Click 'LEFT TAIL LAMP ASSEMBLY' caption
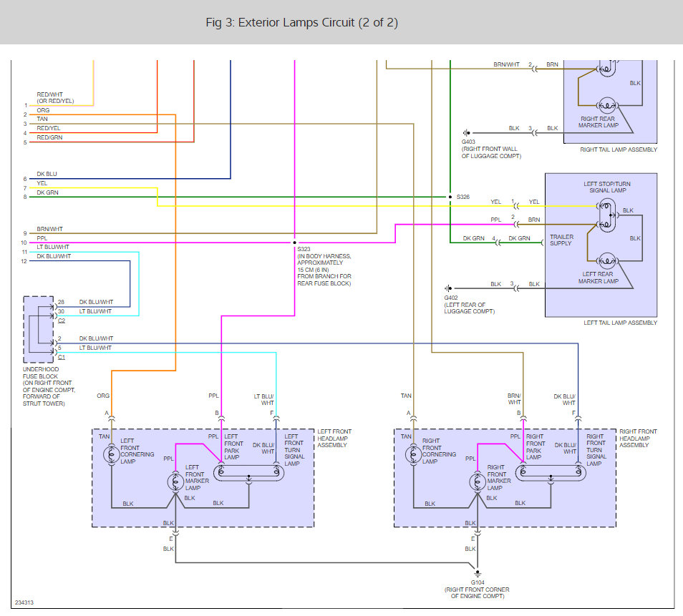The height and width of the screenshot is (616, 683). pos(620,323)
